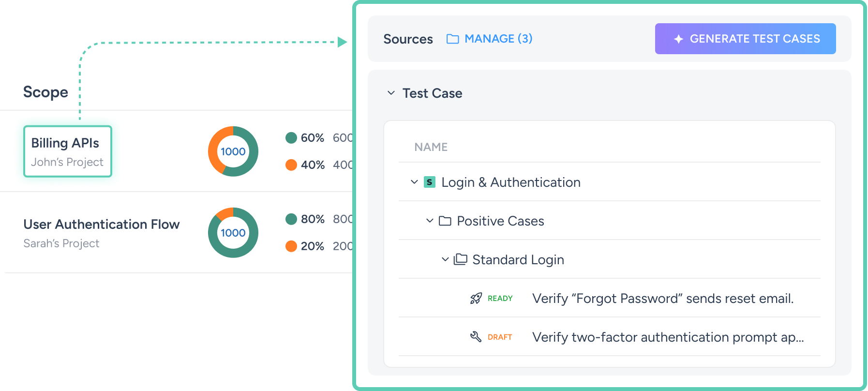This screenshot has width=868, height=391.
Task: Open the MANAGE (3) sources link
Action: pos(498,39)
